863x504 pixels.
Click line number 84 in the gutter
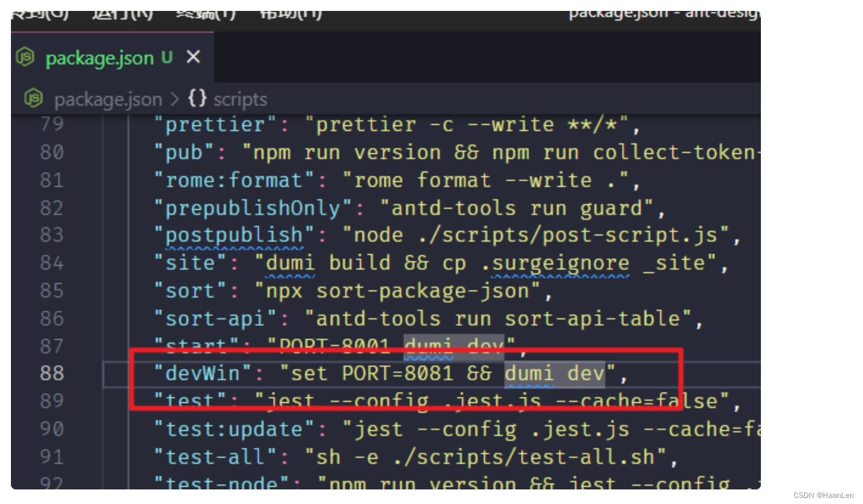52,263
